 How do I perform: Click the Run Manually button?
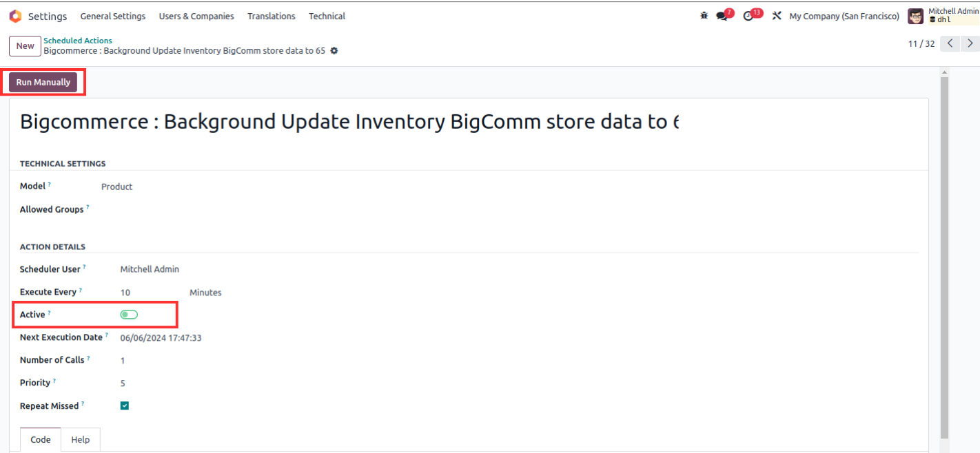tap(43, 82)
